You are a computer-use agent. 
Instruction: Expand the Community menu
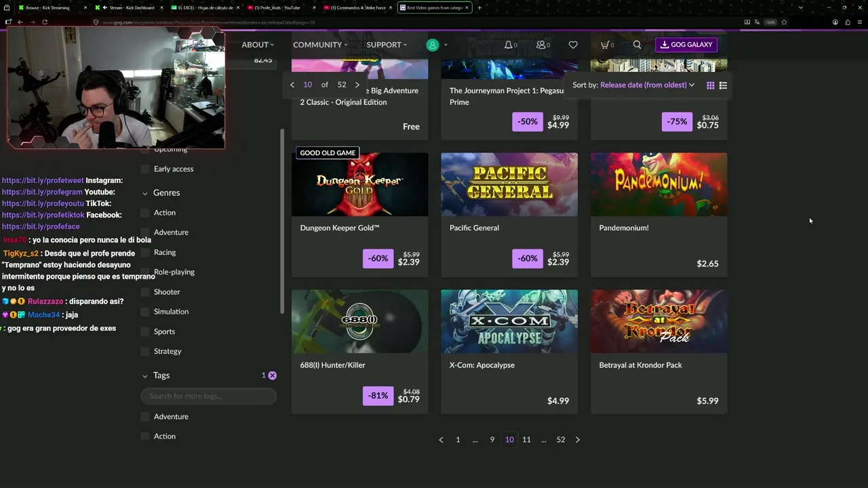point(320,45)
